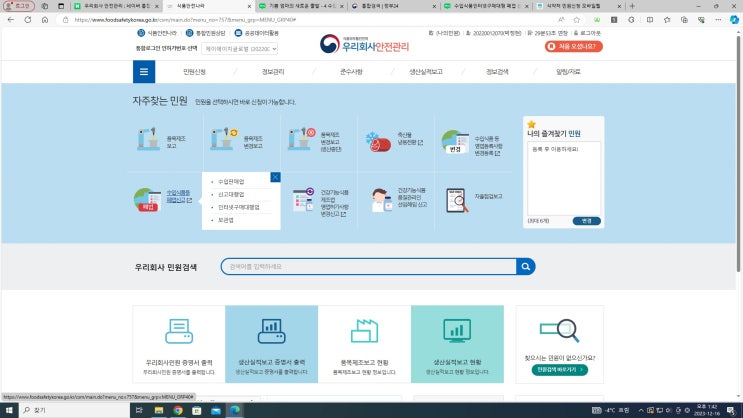Click the 우리회사안전관리 logo

pyautogui.click(x=364, y=45)
